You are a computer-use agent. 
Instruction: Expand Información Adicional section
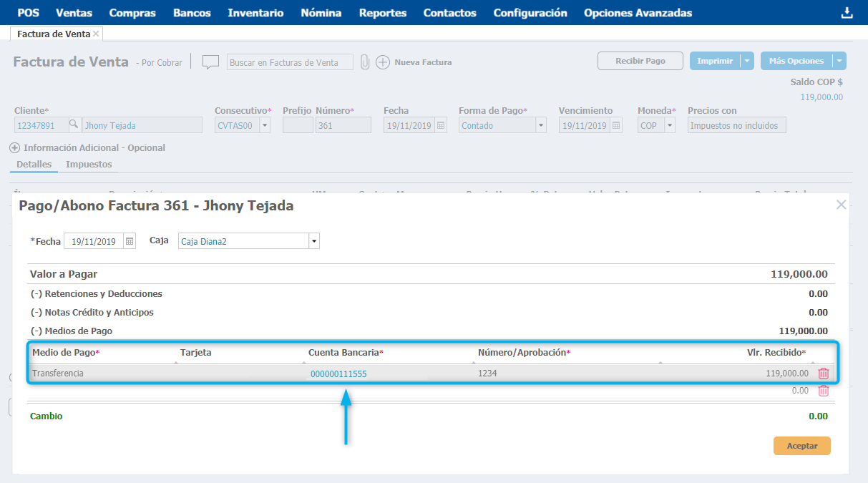(14, 148)
